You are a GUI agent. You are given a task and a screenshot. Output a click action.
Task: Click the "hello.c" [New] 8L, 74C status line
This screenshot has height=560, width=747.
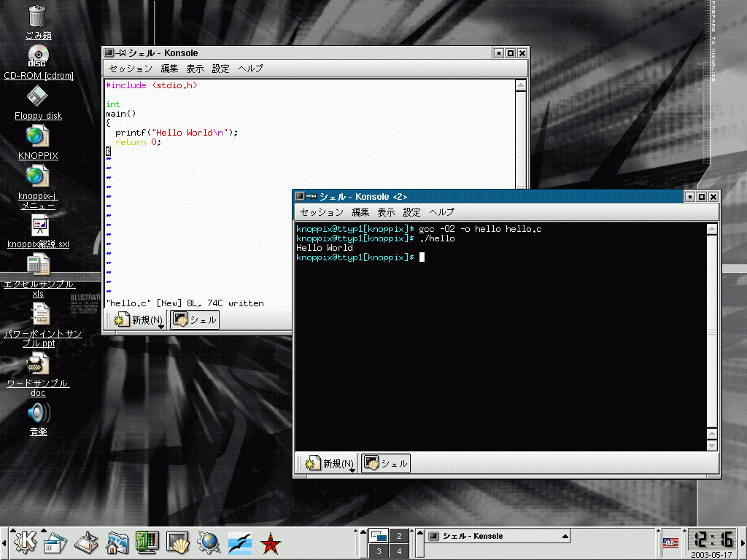click(185, 303)
